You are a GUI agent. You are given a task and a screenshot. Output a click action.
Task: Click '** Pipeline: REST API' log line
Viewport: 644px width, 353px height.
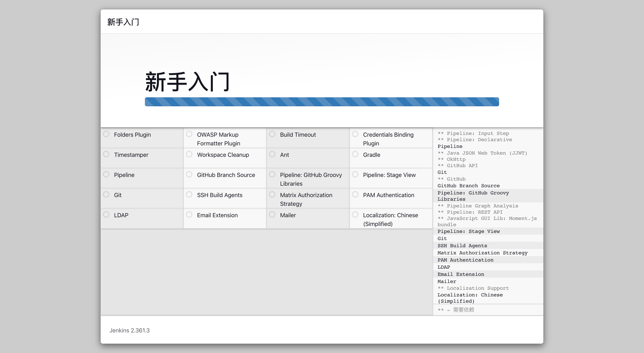click(x=470, y=212)
